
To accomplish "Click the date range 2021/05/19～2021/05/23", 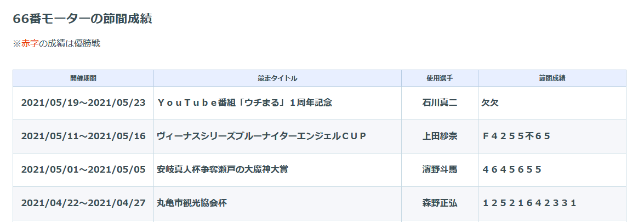I will 83,103.
